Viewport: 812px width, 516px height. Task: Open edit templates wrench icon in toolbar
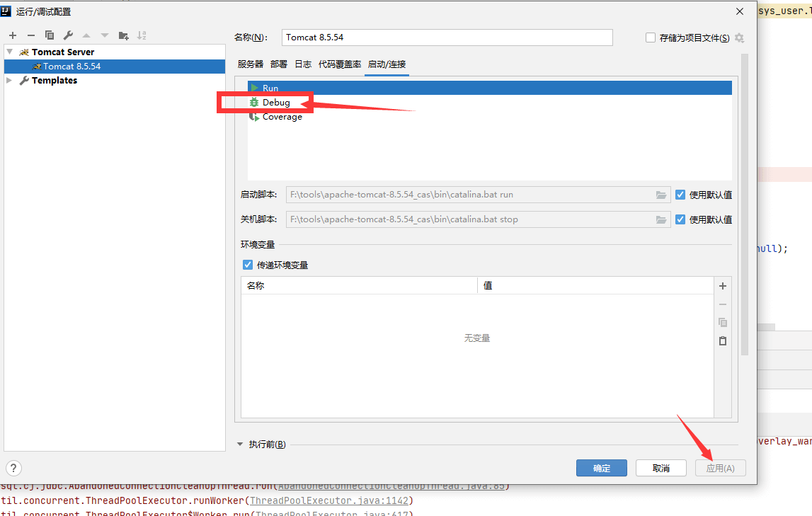click(68, 35)
